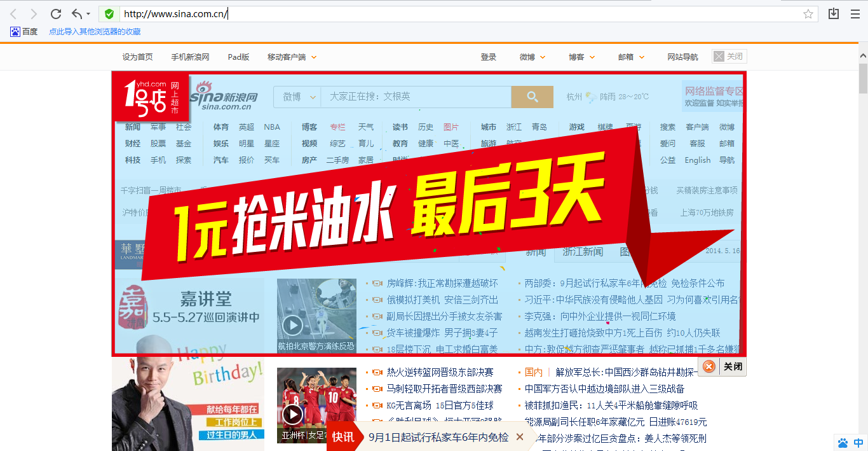Click the magnifier search button
Viewport: 868px width, 451px height.
[x=532, y=97]
